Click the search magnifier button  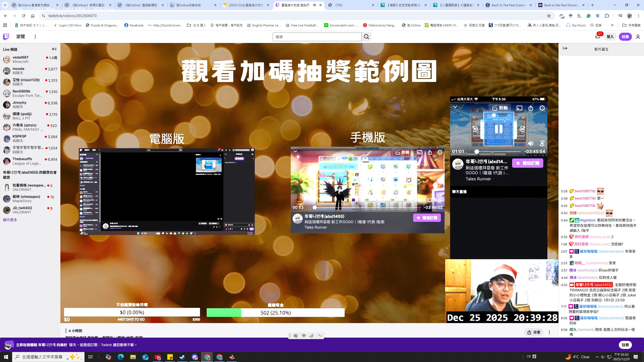pyautogui.click(x=366, y=37)
